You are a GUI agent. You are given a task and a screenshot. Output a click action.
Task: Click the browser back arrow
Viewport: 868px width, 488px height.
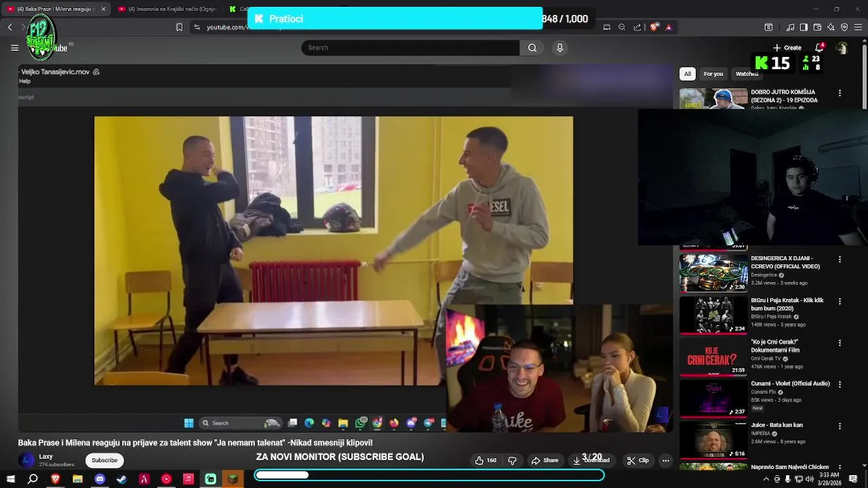pos(9,27)
